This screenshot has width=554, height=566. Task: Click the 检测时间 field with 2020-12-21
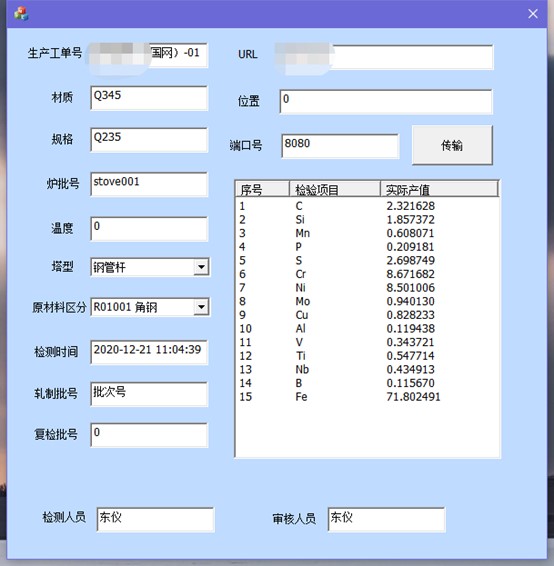pyautogui.click(x=149, y=352)
